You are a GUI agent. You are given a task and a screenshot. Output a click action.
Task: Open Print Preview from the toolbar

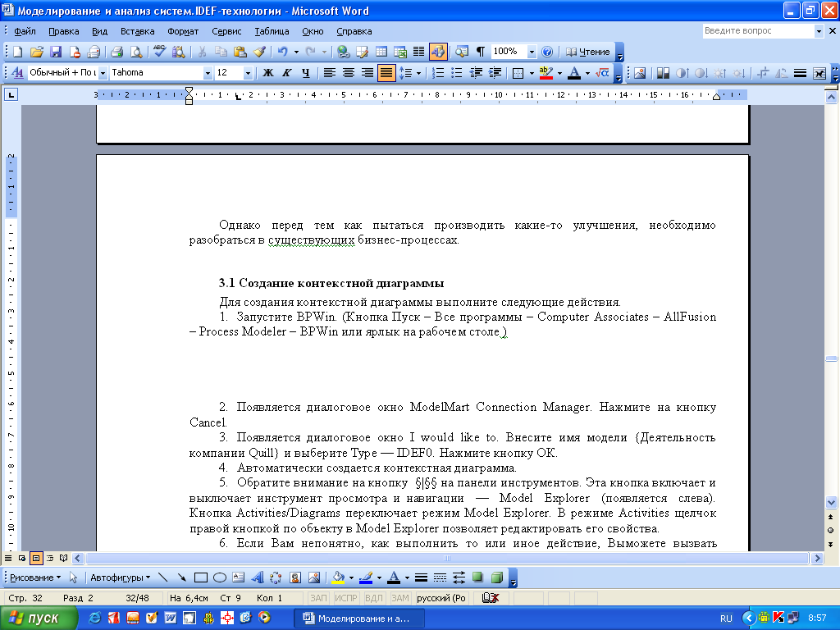tap(136, 52)
